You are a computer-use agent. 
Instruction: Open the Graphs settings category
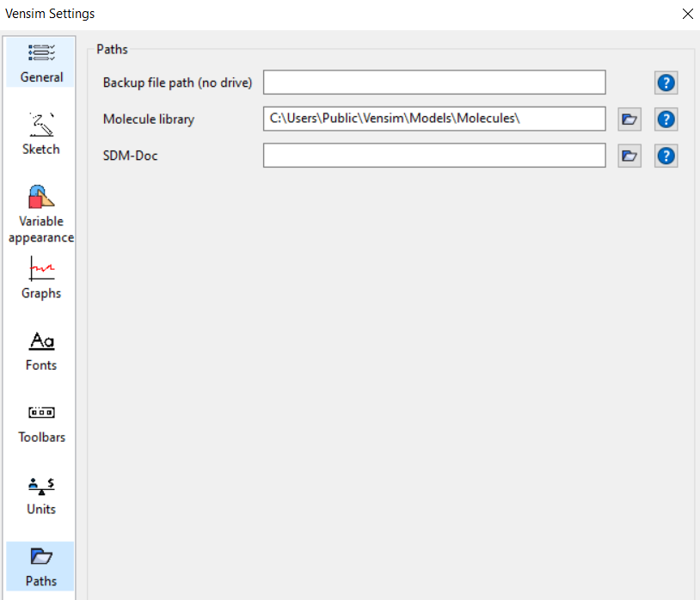pos(40,279)
